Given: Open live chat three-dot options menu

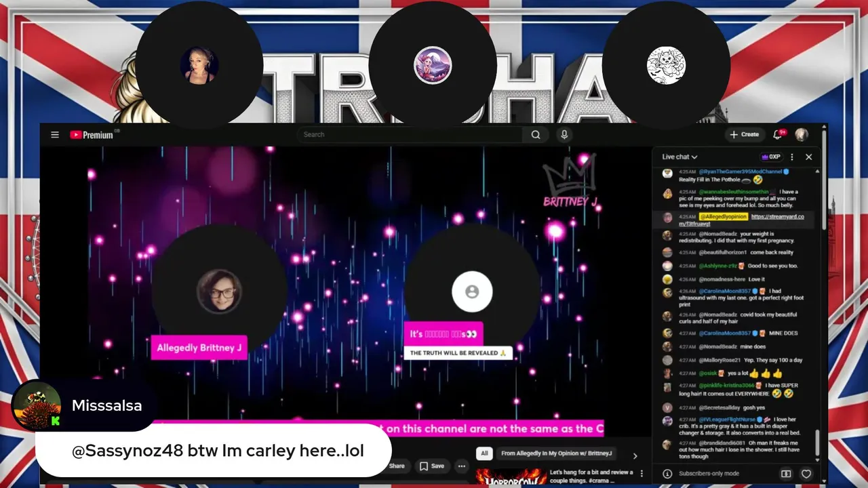Looking at the screenshot, I should 792,157.
